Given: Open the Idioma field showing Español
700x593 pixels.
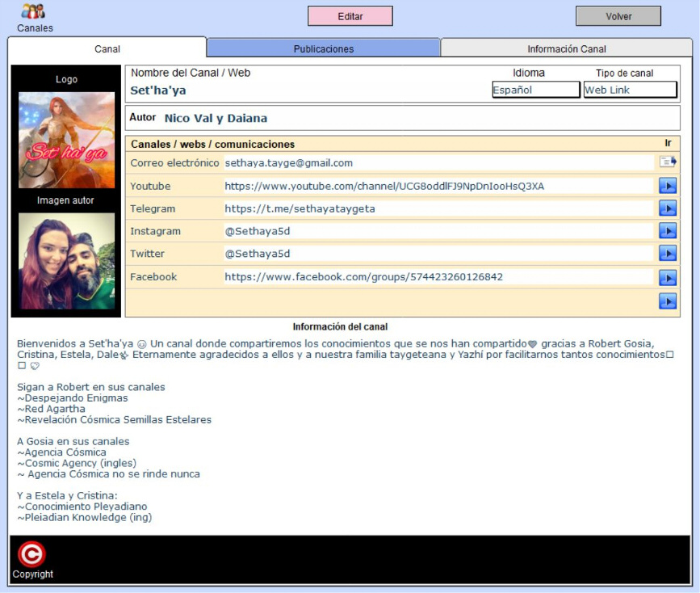Looking at the screenshot, I should click(535, 90).
